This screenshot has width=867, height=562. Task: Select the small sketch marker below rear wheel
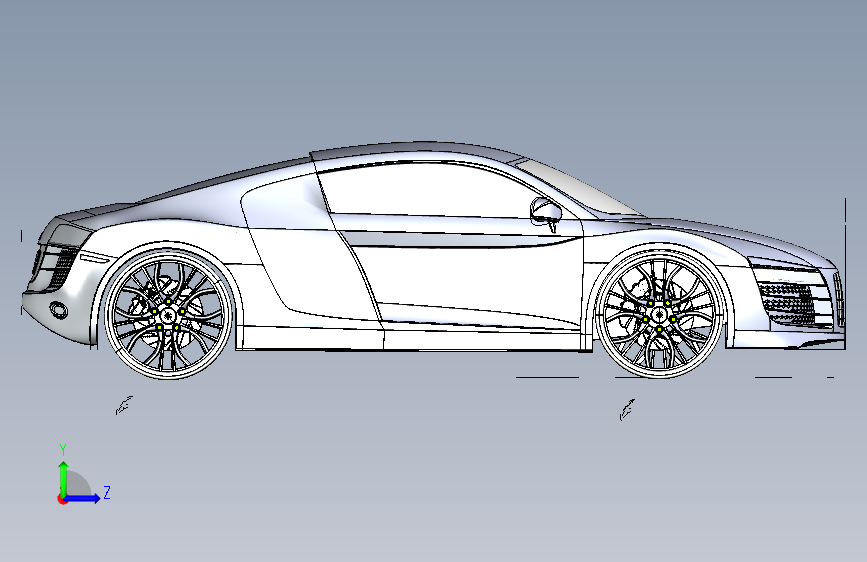coord(124,405)
